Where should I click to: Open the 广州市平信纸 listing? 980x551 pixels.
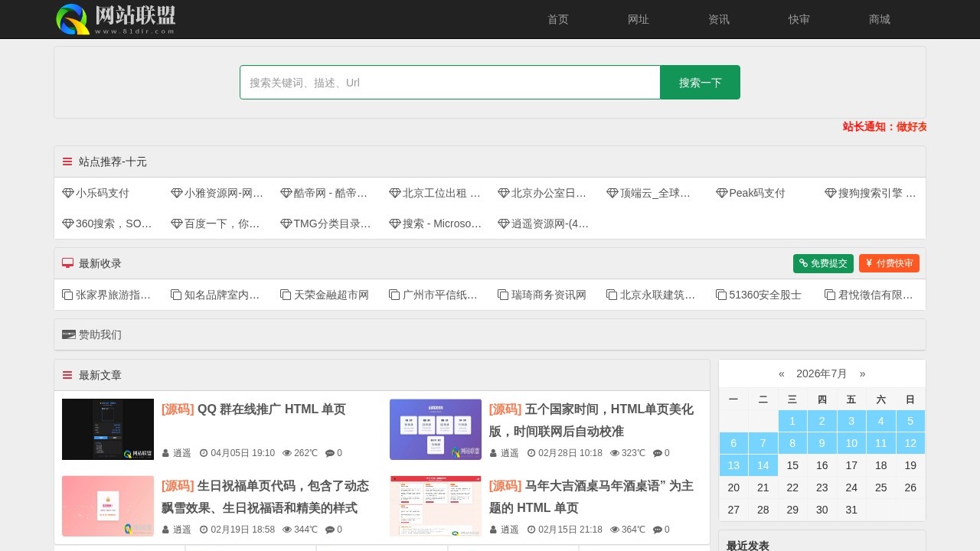click(x=433, y=295)
